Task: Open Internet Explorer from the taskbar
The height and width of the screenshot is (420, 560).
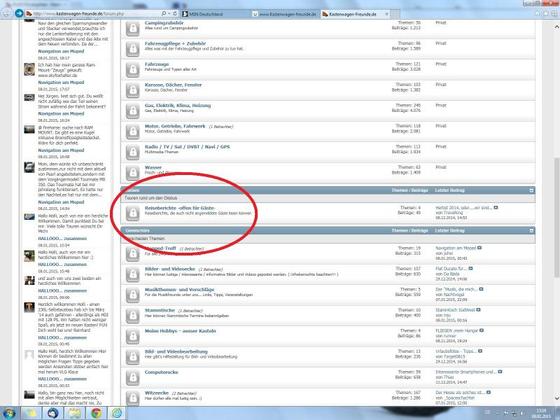Action: pyautogui.click(x=118, y=413)
